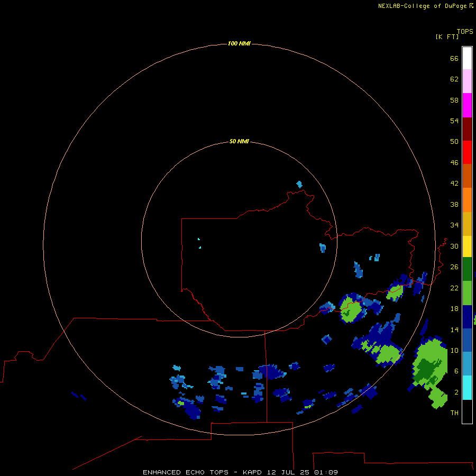Click the magenta legend swatch
The image size is (476, 476).
(x=467, y=105)
